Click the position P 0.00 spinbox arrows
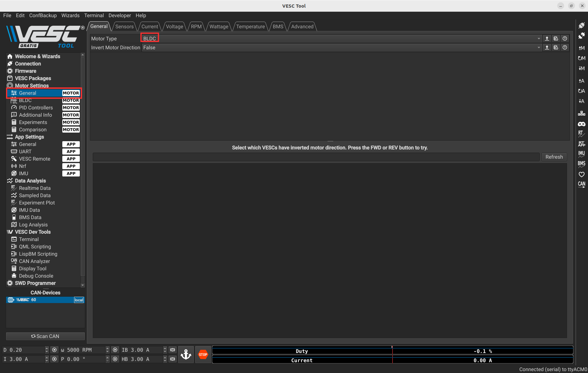This screenshot has width=588, height=373. point(107,359)
